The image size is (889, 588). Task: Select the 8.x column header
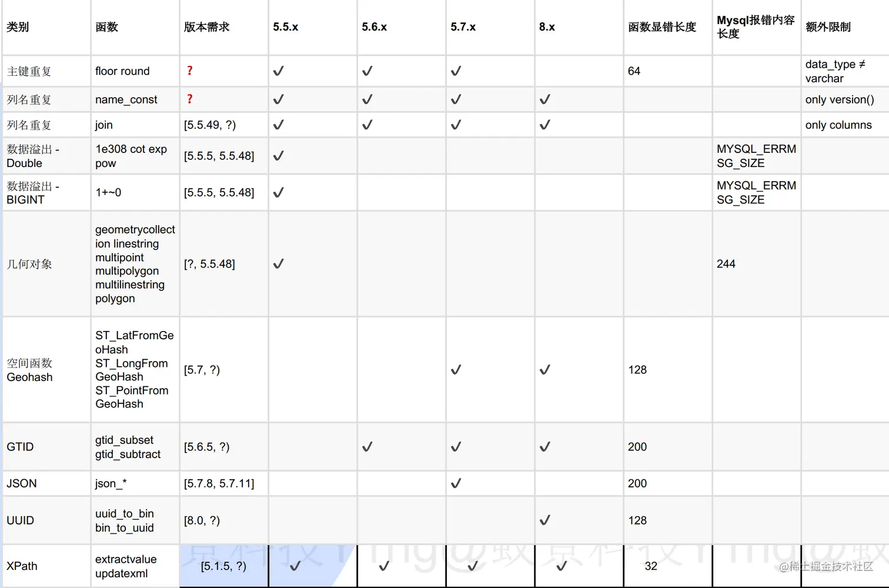[x=579, y=27]
